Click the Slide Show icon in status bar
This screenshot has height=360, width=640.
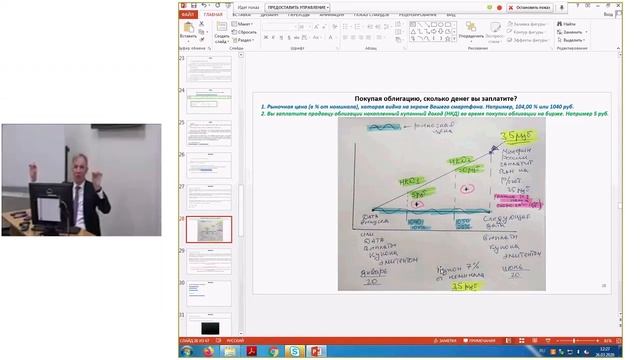548,340
